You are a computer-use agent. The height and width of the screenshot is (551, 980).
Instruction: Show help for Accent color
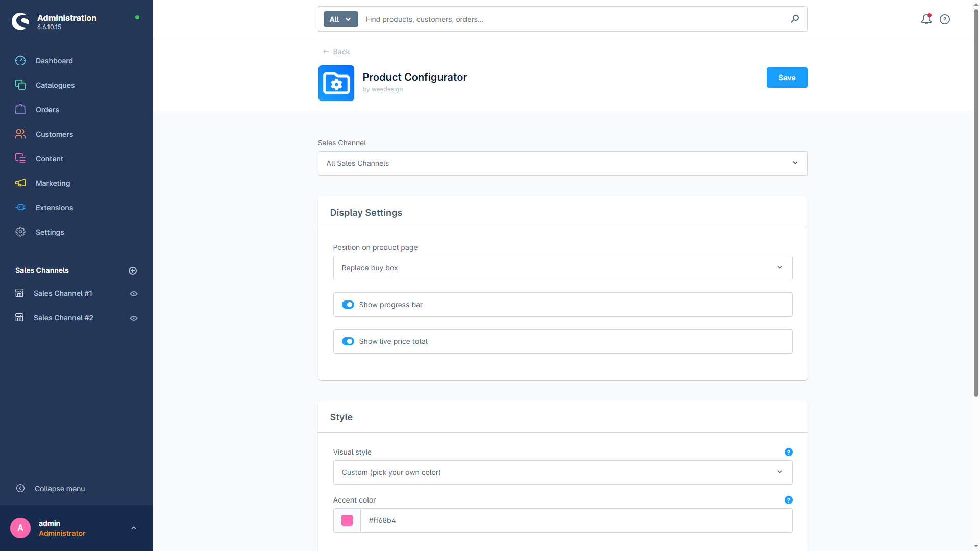pyautogui.click(x=788, y=500)
